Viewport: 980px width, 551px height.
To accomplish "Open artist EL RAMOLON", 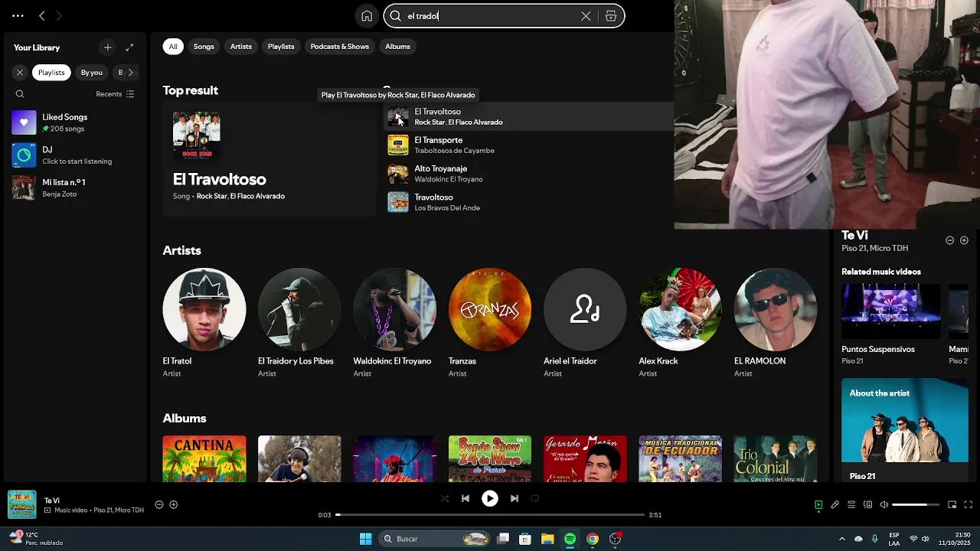I will (776, 310).
